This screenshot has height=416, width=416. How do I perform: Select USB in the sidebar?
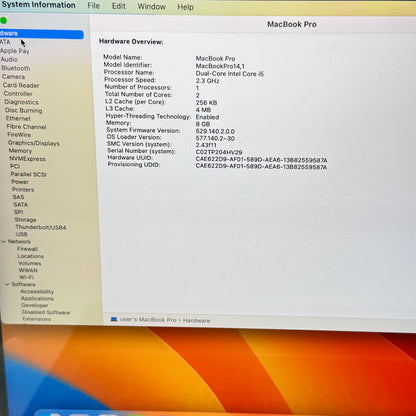22,234
